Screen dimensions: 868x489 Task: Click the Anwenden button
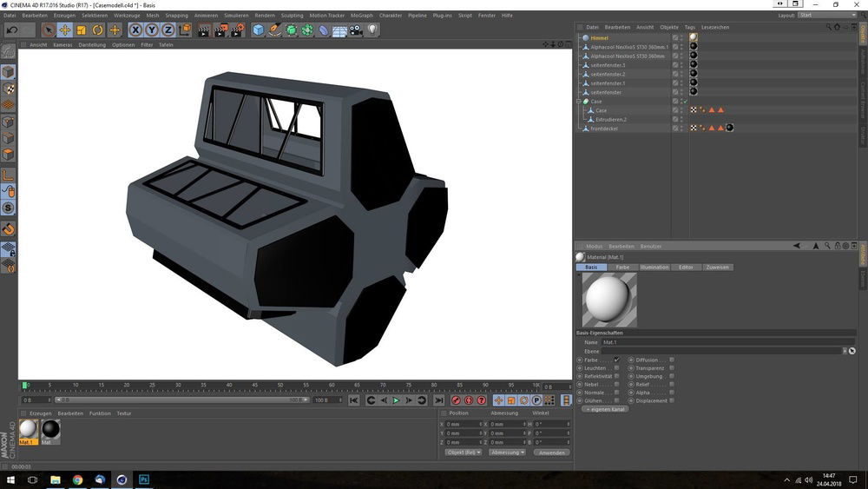pyautogui.click(x=551, y=453)
